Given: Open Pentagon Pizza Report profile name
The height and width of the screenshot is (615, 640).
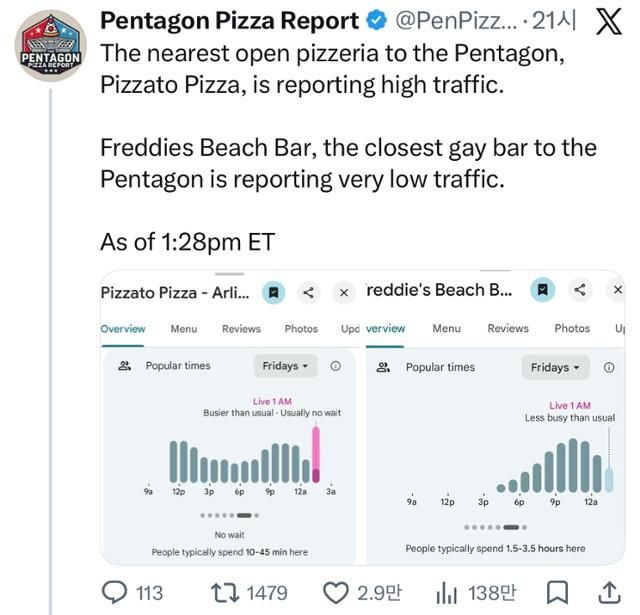Looking at the screenshot, I should pos(229,20).
